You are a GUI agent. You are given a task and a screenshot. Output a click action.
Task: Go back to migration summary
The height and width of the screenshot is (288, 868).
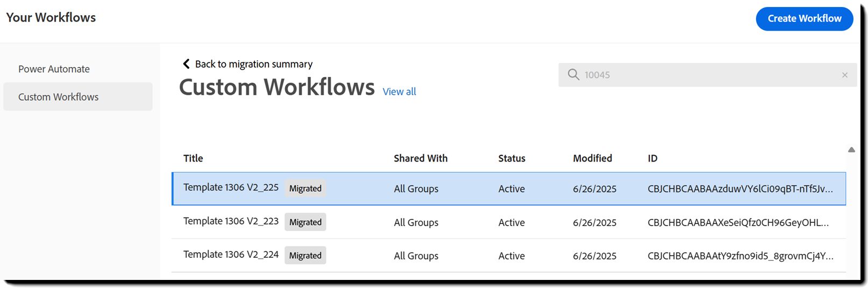pyautogui.click(x=253, y=64)
